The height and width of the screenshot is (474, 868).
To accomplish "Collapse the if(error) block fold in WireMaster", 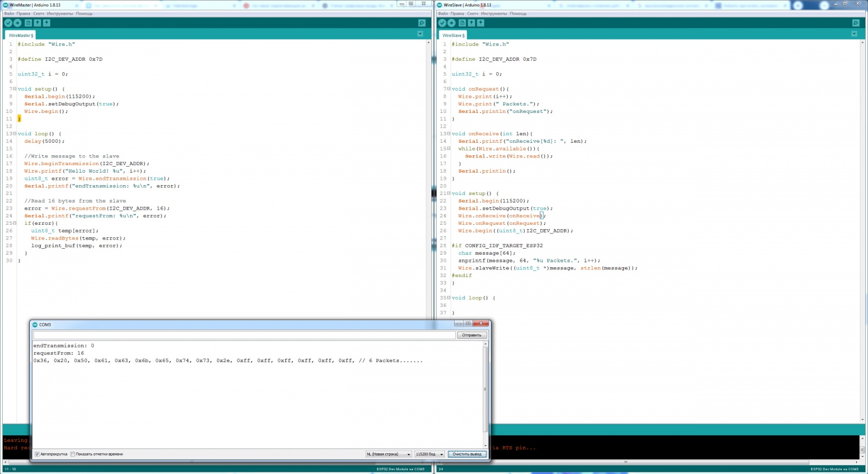I will (x=15, y=223).
